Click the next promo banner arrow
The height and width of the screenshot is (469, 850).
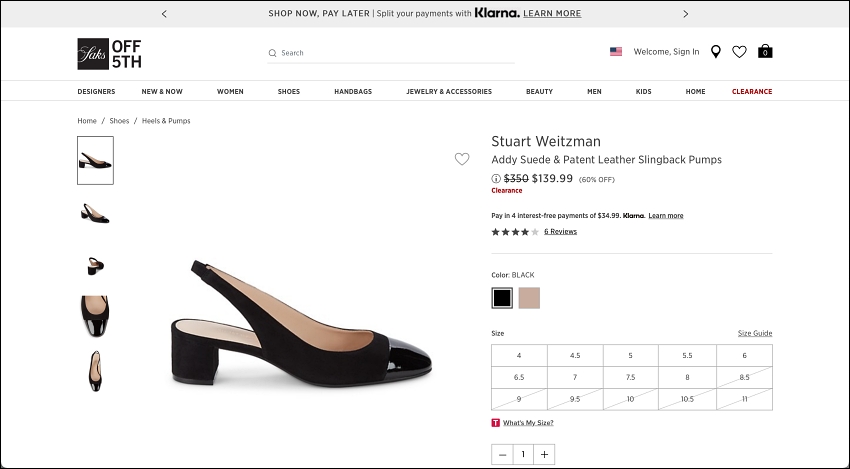686,14
